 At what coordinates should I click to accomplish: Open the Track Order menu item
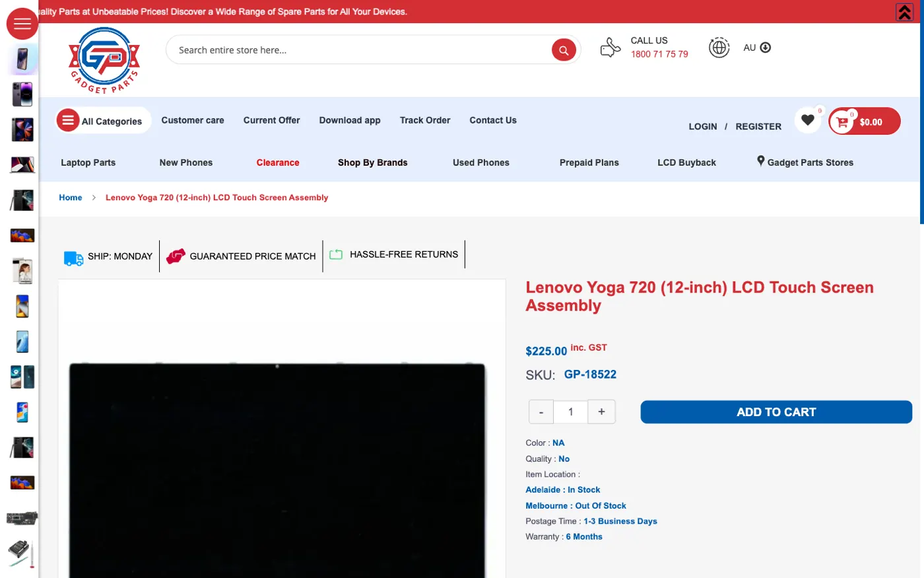[x=425, y=120]
